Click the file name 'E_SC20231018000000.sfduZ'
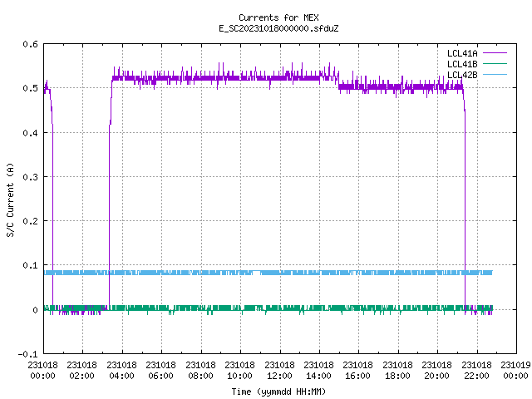Viewport: 532px width, 399px height. pos(278,28)
